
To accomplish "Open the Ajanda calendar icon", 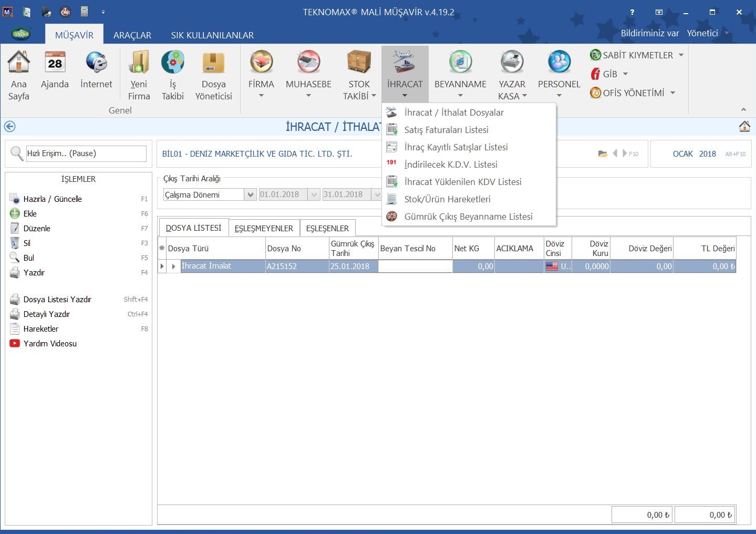I will click(x=55, y=63).
